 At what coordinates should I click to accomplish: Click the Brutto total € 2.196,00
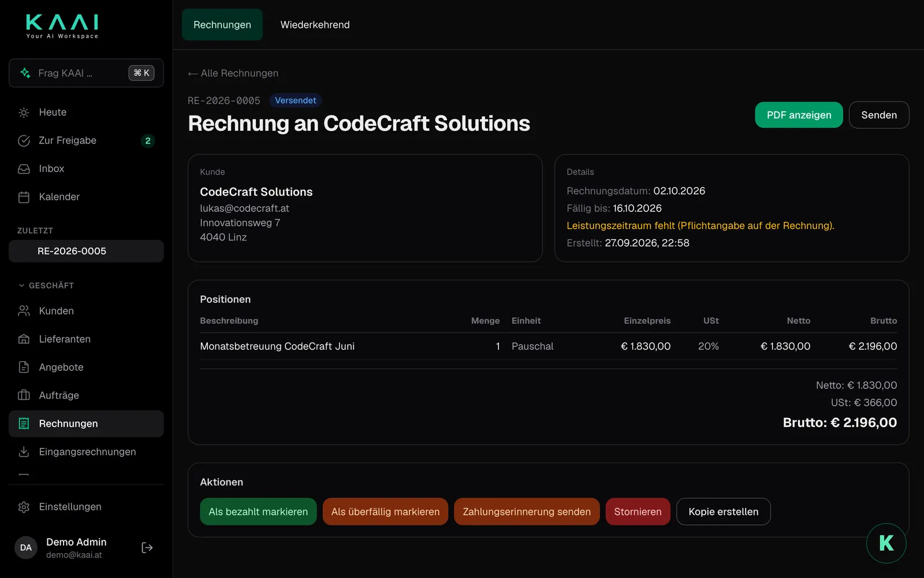click(x=840, y=423)
